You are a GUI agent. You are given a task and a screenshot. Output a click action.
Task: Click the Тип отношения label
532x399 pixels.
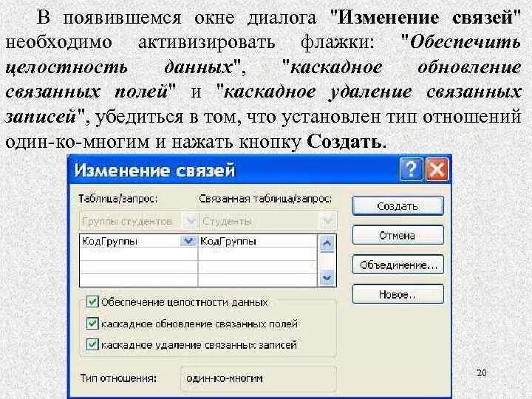pos(118,378)
